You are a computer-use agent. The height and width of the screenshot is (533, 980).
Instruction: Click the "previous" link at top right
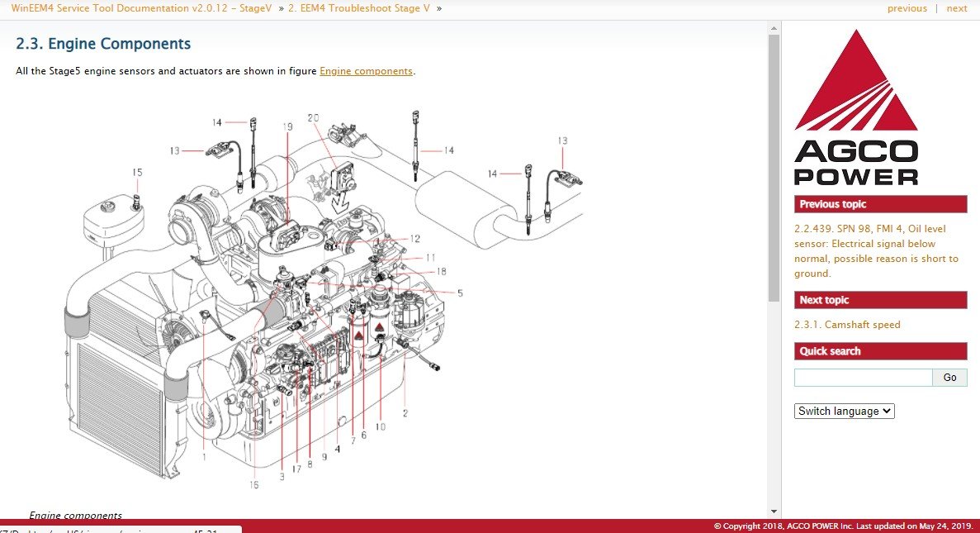[907, 8]
